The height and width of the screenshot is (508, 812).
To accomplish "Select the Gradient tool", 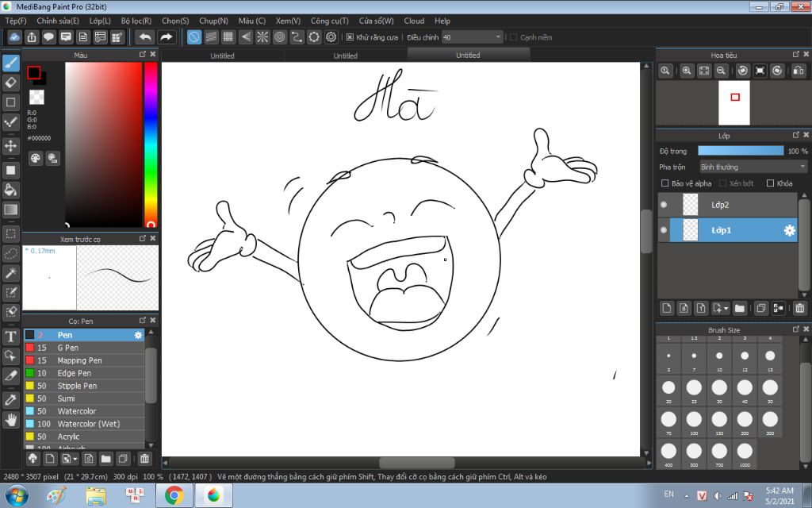I will click(x=11, y=210).
